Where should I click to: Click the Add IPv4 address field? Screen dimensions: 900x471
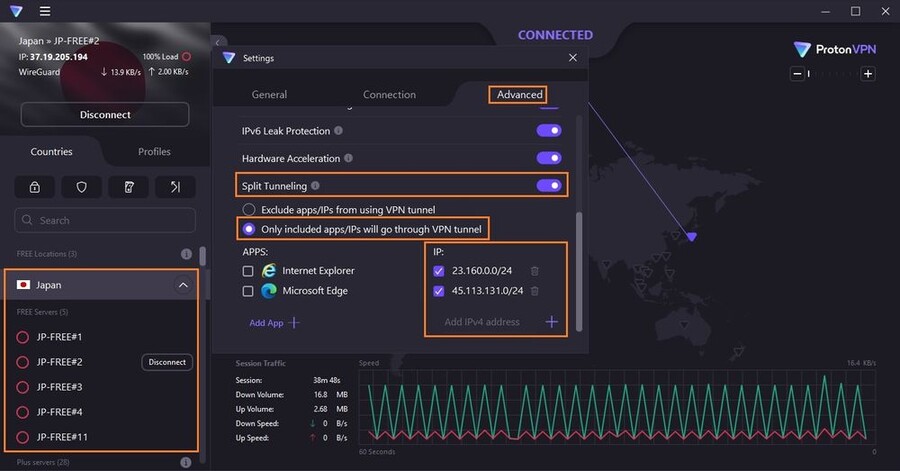482,322
